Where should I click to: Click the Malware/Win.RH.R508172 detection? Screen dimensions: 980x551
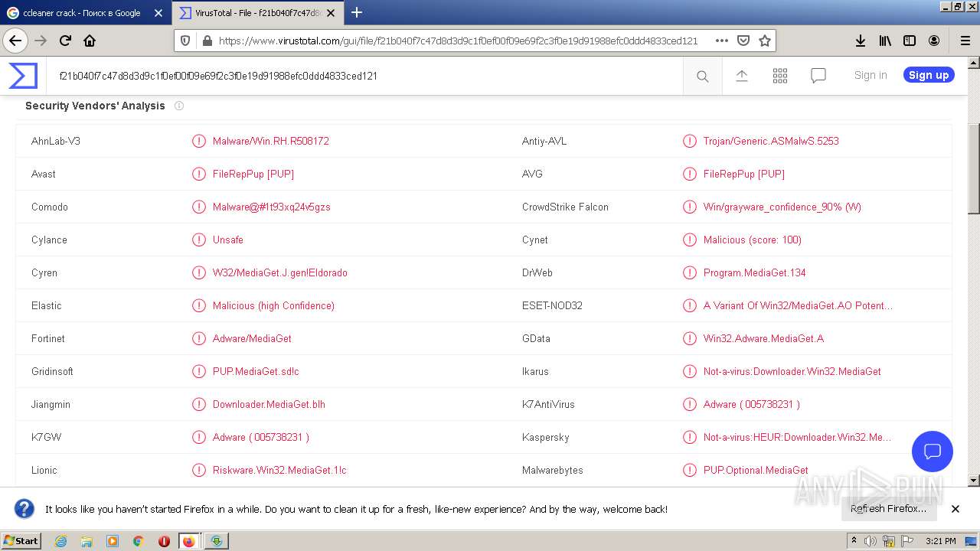click(271, 141)
